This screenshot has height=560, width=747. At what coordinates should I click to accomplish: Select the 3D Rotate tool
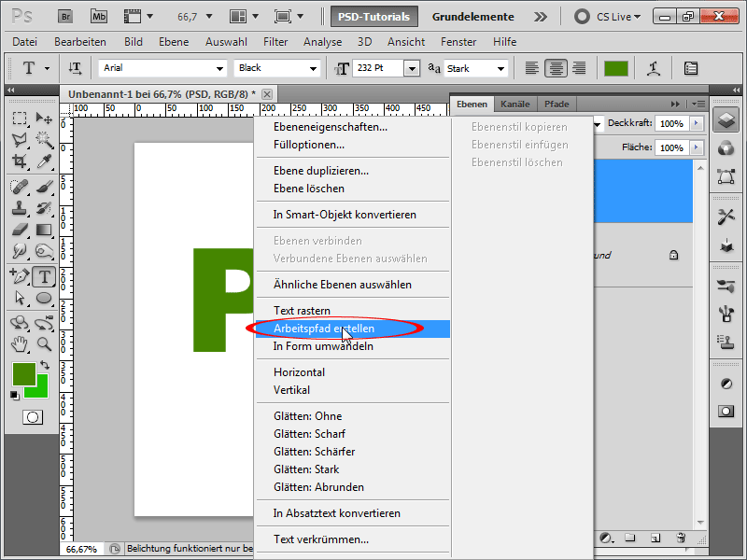coord(20,323)
